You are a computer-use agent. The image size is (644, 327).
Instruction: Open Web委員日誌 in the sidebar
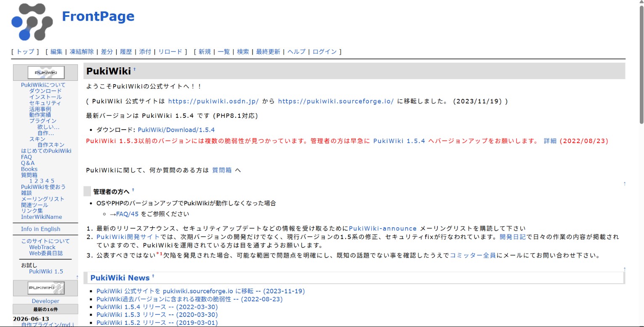[x=46, y=253]
